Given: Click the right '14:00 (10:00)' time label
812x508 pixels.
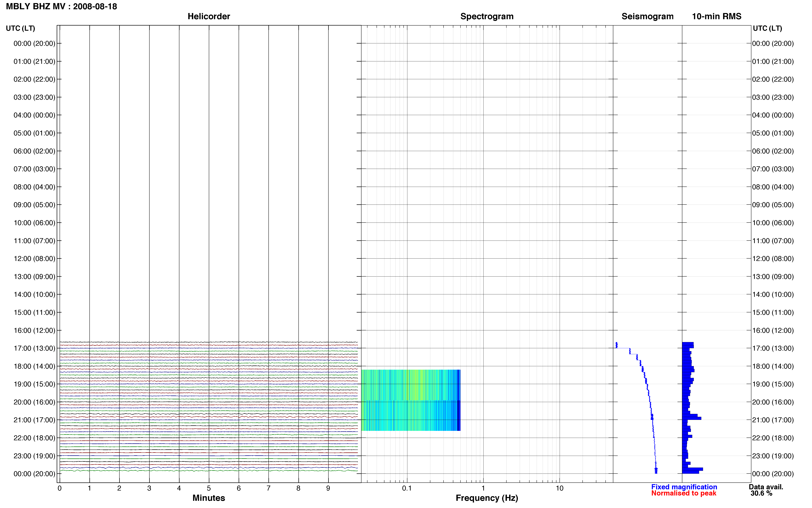Looking at the screenshot, I should 773,294.
